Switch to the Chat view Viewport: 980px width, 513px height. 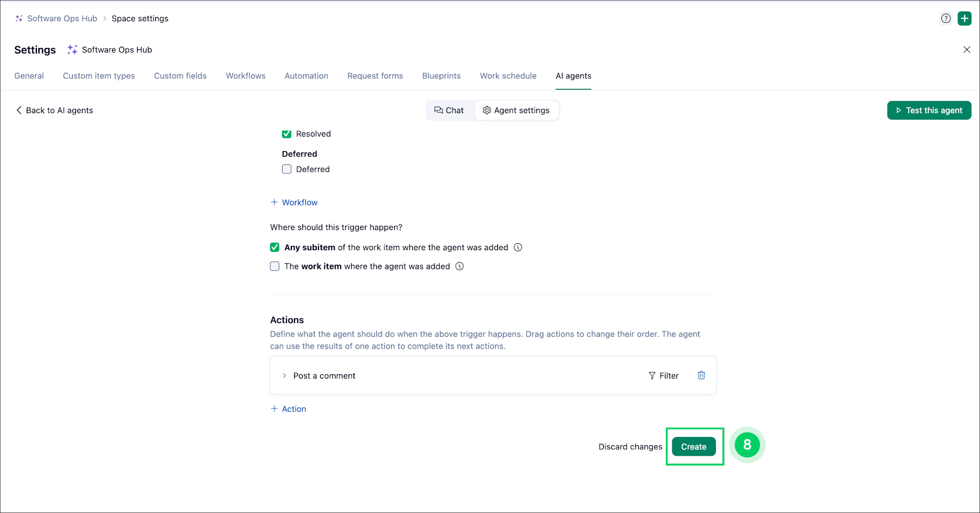click(449, 110)
